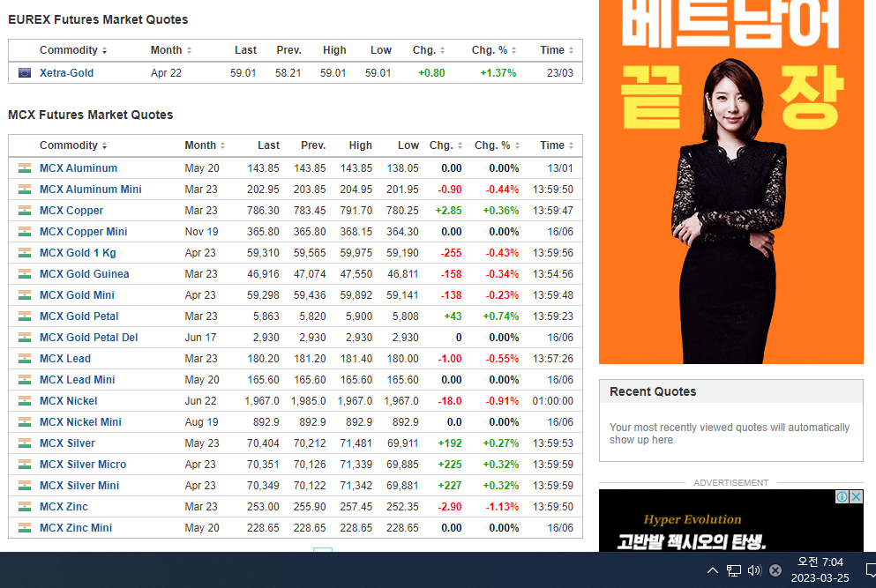Open the MCX Silver Mini link
The image size is (876, 588).
[79, 486]
